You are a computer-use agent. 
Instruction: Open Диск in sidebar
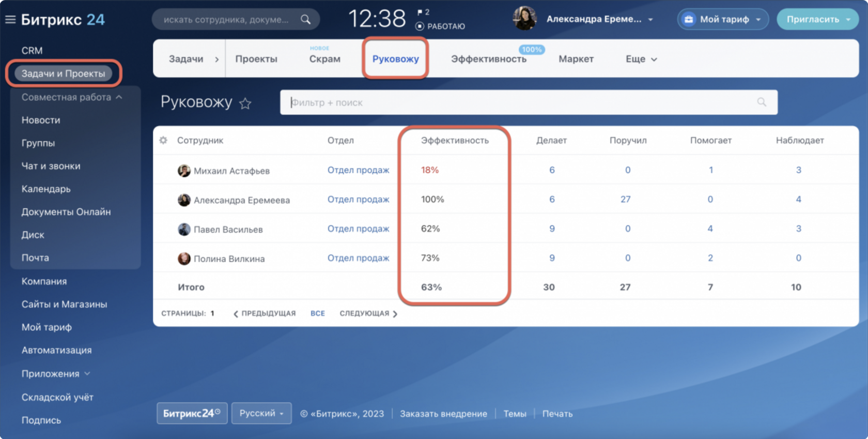tap(33, 235)
